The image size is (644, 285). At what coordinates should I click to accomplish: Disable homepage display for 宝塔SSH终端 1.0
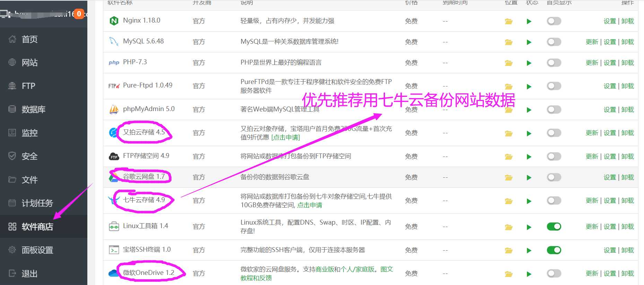(554, 250)
